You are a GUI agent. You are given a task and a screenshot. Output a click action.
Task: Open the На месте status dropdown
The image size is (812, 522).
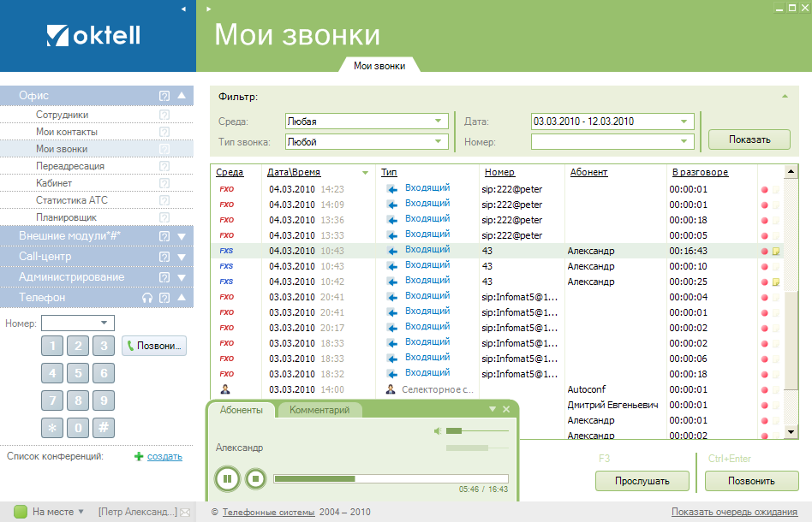[81, 513]
